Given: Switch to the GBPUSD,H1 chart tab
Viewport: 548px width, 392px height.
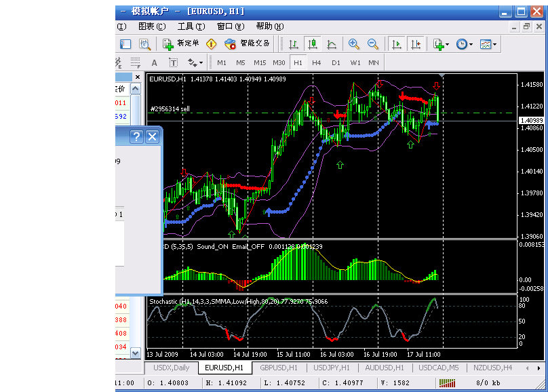Looking at the screenshot, I should click(279, 368).
